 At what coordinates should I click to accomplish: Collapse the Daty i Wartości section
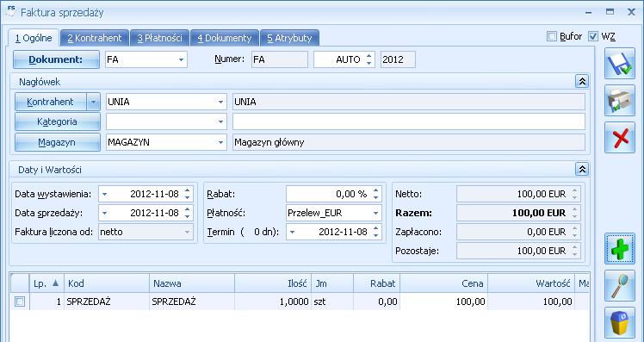point(582,169)
